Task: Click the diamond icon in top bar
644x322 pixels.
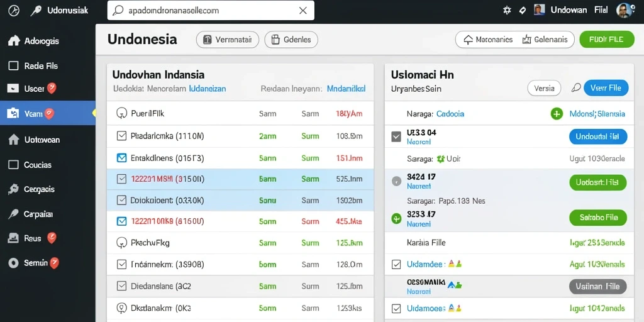Action: point(523,10)
